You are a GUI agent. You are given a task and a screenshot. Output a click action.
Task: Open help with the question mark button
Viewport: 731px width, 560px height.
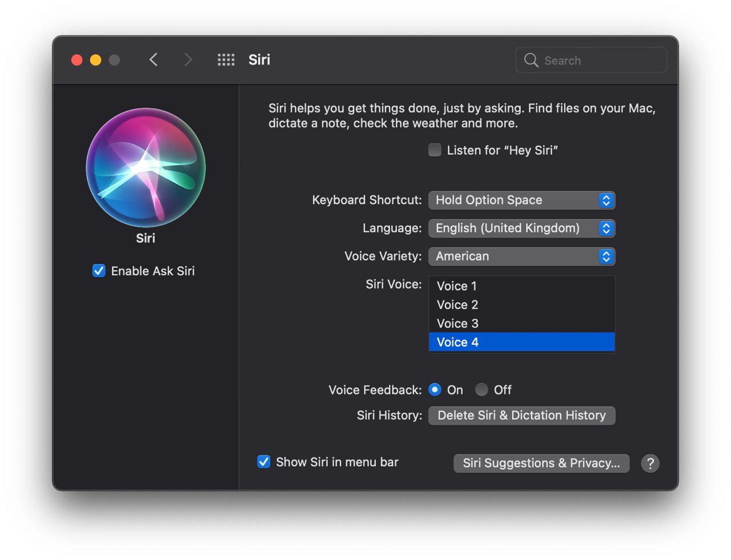click(x=650, y=464)
